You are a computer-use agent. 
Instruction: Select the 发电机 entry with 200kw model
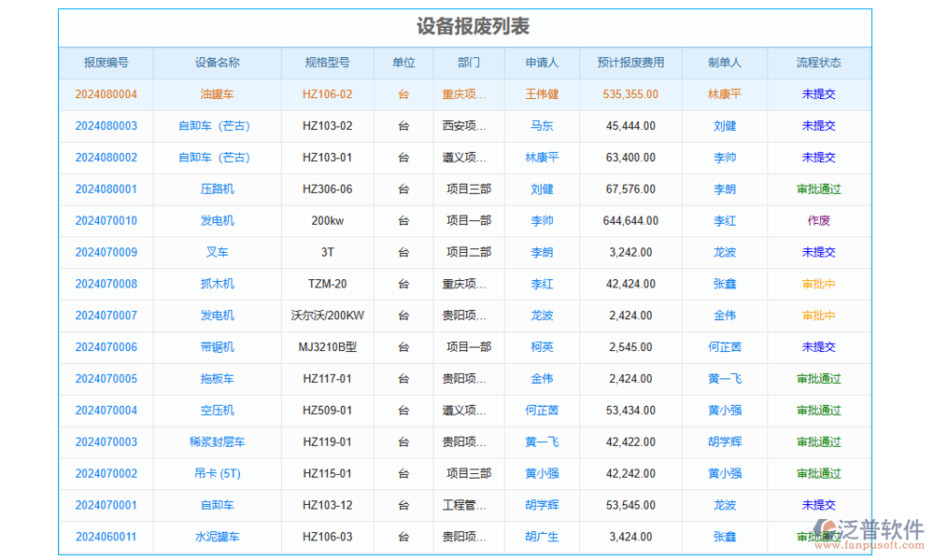tap(218, 220)
